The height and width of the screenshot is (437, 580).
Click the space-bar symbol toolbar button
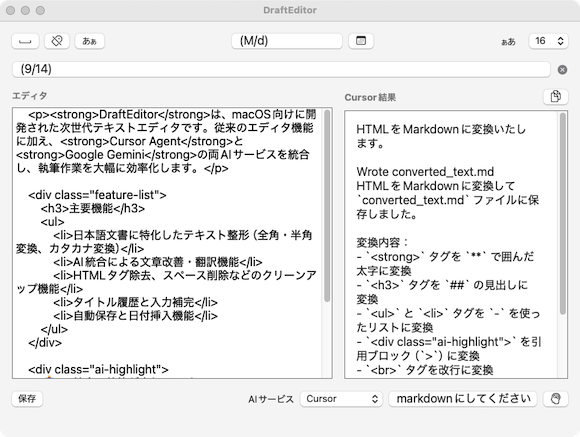click(x=25, y=41)
